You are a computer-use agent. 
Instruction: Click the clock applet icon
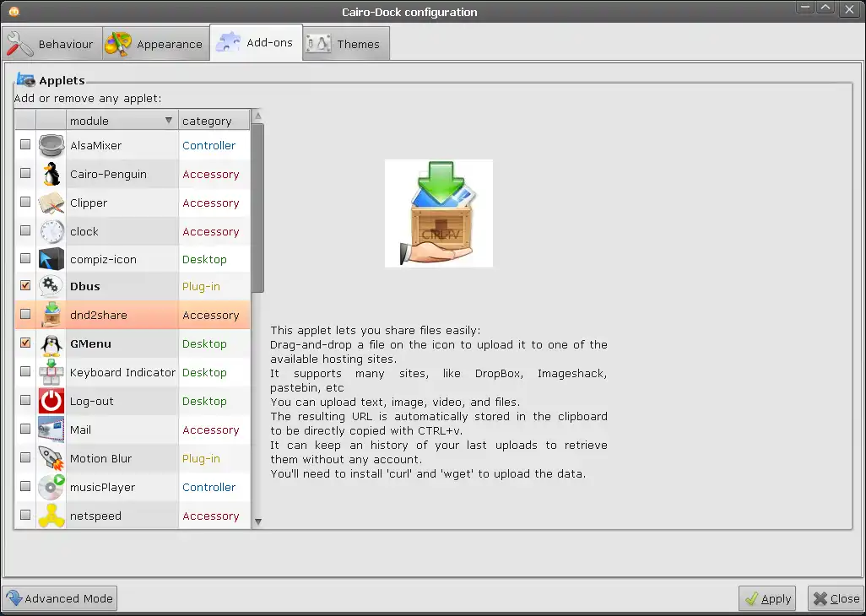[51, 232]
